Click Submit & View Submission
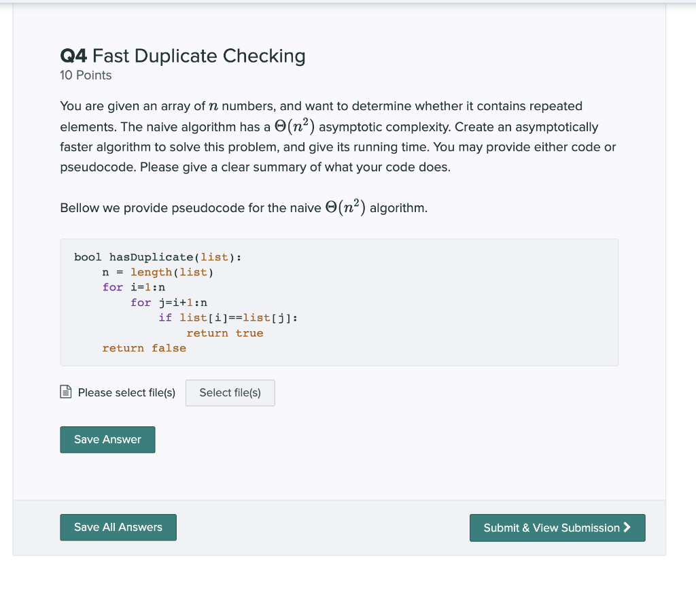696x616 pixels. click(557, 528)
